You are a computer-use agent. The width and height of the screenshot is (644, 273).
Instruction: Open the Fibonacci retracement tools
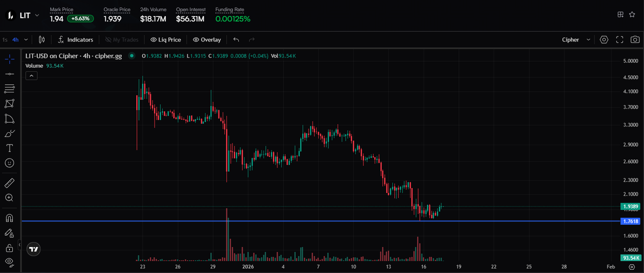9,88
